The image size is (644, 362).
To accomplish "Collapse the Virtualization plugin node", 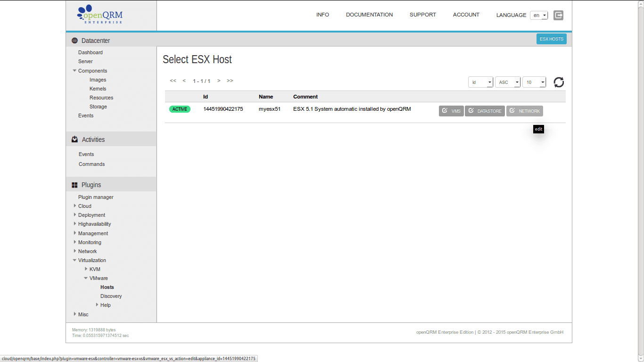I will [x=74, y=260].
